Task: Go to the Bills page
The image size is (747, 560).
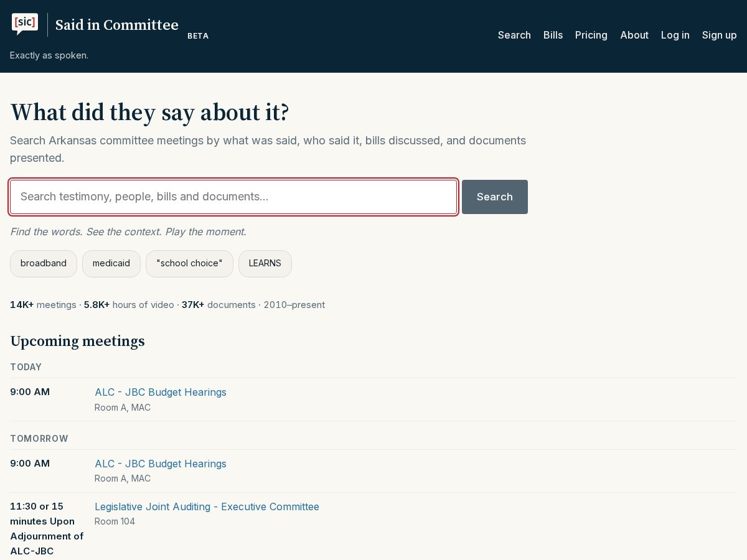Action: [553, 35]
